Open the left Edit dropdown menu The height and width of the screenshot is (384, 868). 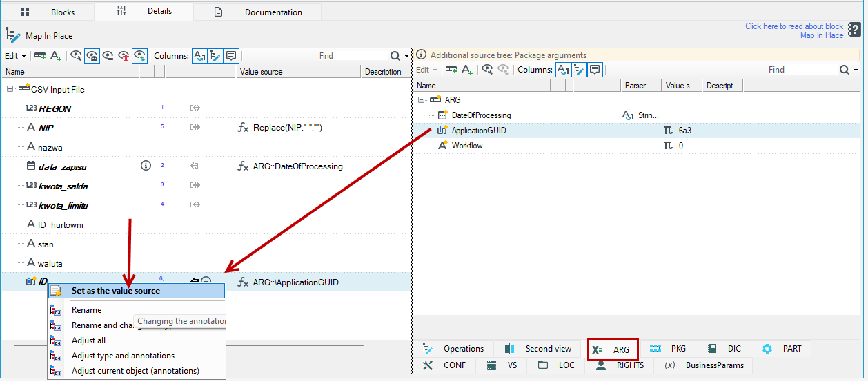click(15, 56)
